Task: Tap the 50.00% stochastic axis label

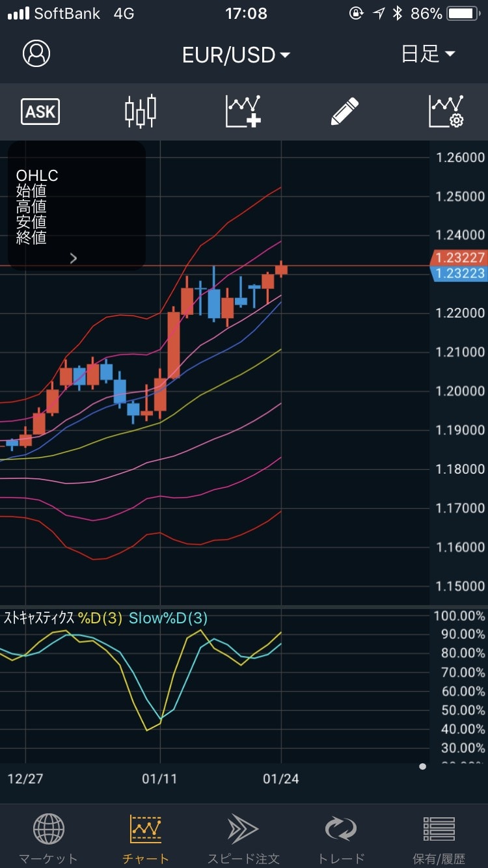Action: tap(463, 711)
